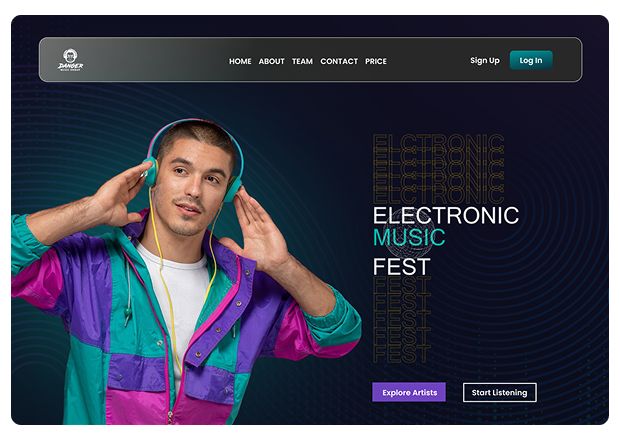The height and width of the screenshot is (439, 620).
Task: Click the outlined Start Listening button
Action: pyautogui.click(x=499, y=392)
